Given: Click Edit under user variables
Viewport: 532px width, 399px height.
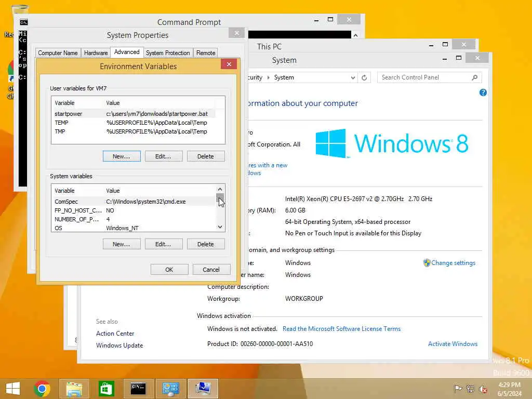Looking at the screenshot, I should 164,156.
